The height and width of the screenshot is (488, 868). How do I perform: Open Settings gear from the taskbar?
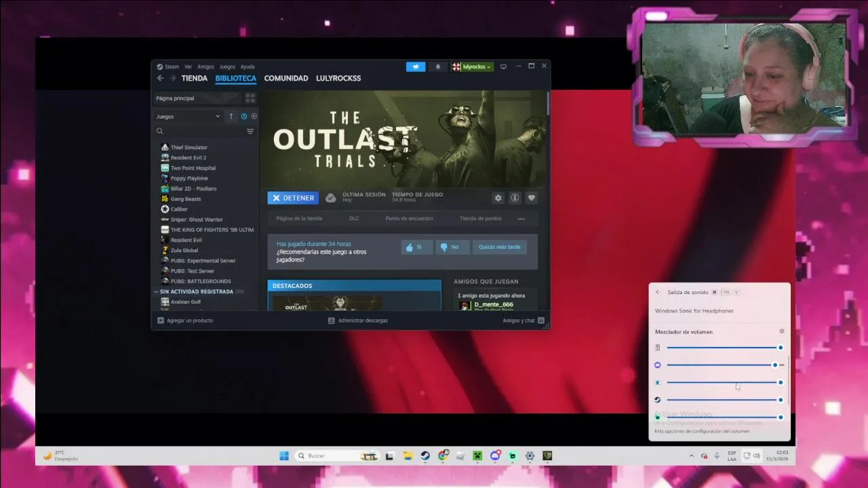(x=530, y=456)
